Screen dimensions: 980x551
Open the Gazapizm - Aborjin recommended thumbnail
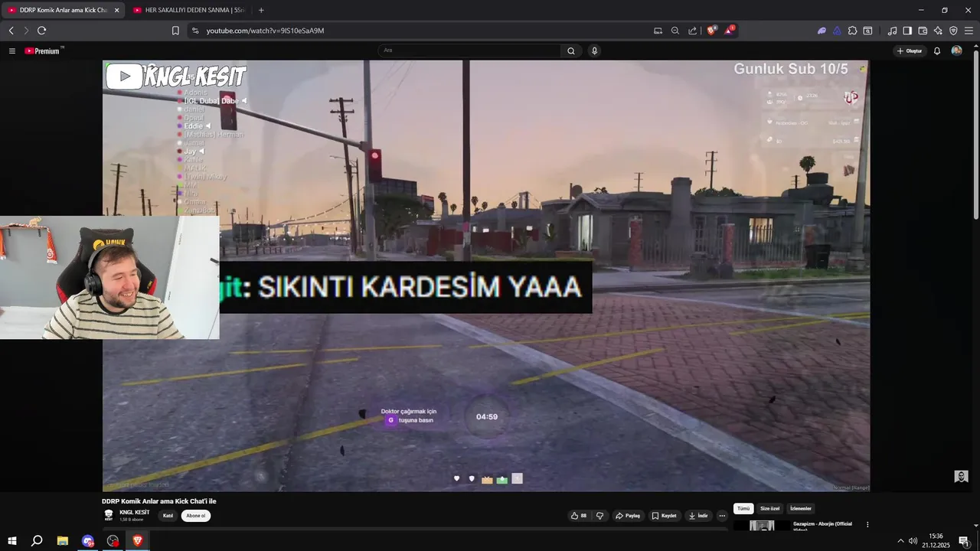click(762, 526)
